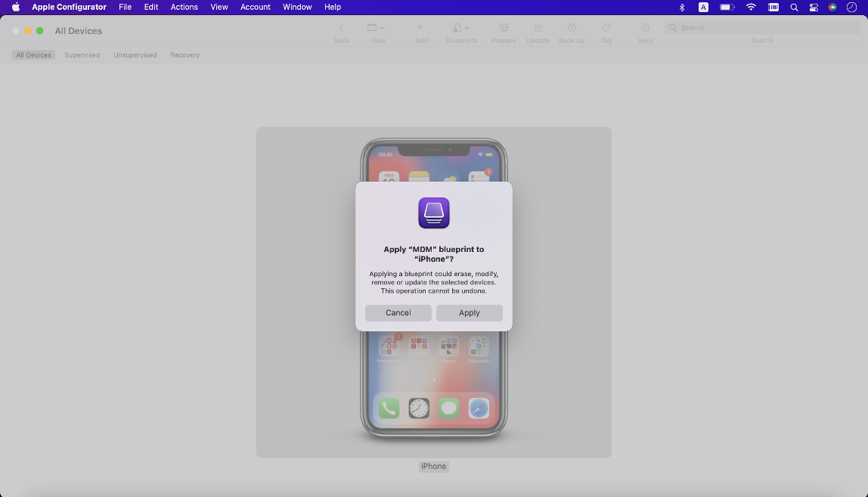868x497 pixels.
Task: Click the Back arrow toolbar icon
Action: pos(341,28)
